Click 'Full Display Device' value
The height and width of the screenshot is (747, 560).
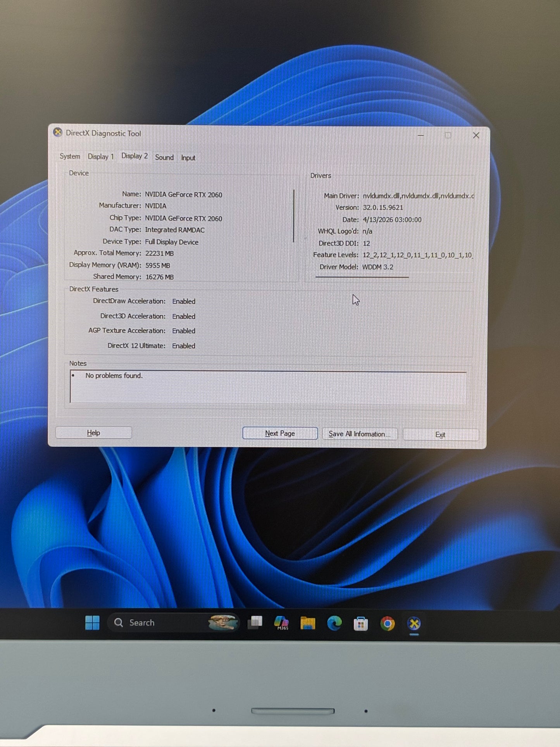point(171,242)
